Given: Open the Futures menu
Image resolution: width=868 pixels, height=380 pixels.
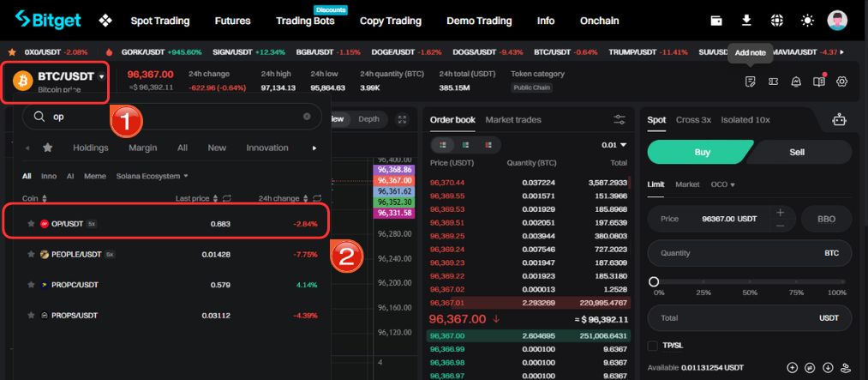Looking at the screenshot, I should (x=232, y=21).
